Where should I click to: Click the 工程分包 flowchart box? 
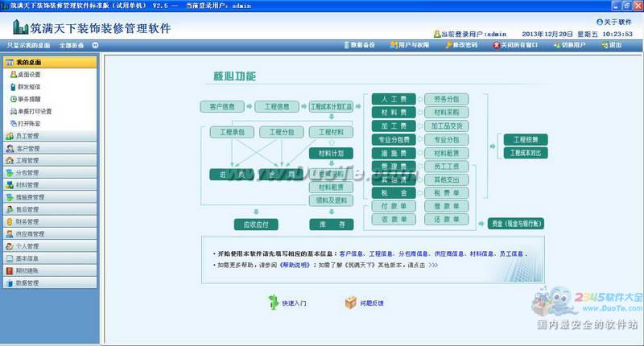(x=282, y=132)
